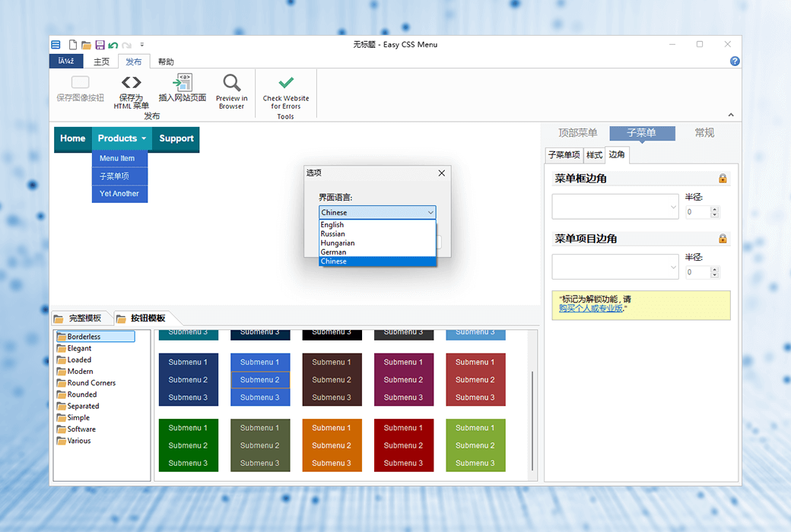The height and width of the screenshot is (532, 791).
Task: Click the Home item in the menu preview
Action: click(x=73, y=138)
